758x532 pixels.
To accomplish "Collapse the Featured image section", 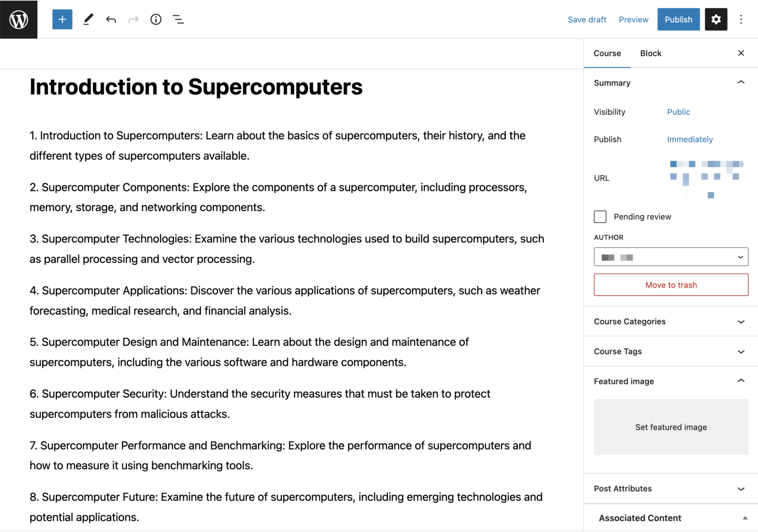I will (741, 380).
